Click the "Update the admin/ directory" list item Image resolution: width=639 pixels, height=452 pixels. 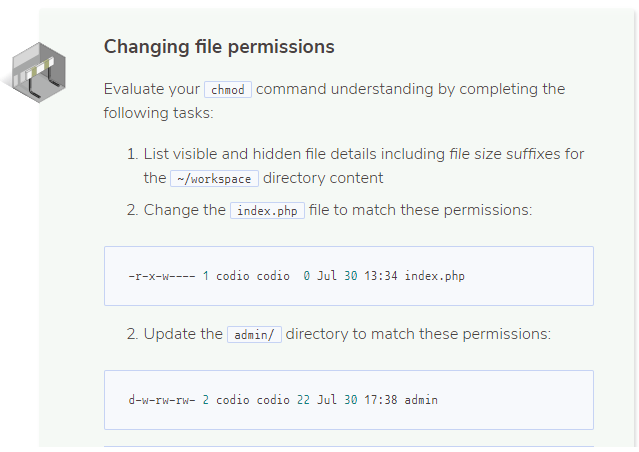point(339,334)
